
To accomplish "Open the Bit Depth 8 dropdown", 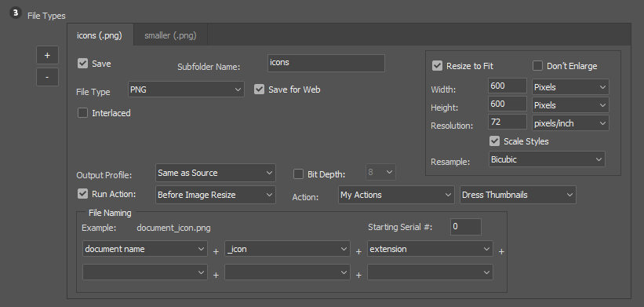I will [380, 172].
